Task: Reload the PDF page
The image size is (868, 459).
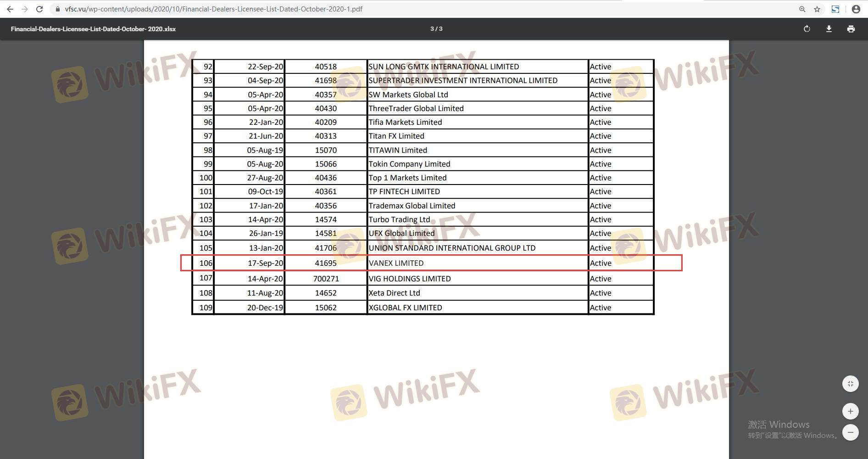Action: (x=39, y=9)
